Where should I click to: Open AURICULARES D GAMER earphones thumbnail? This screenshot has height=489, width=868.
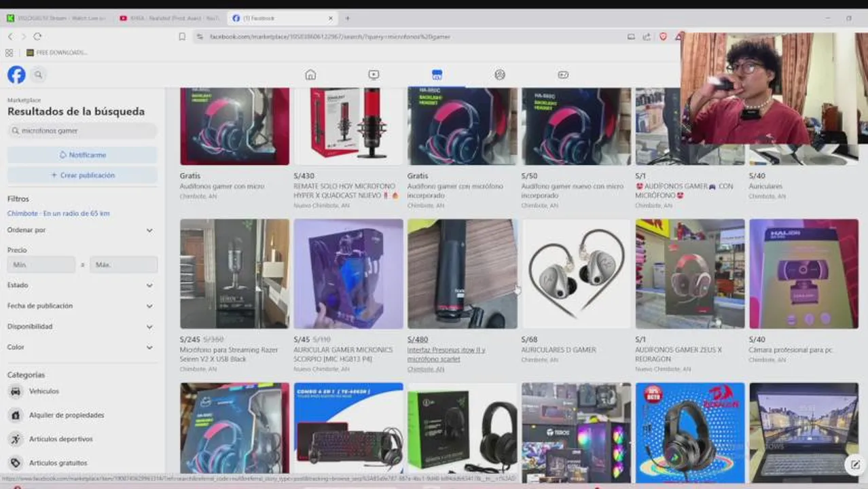pos(576,274)
